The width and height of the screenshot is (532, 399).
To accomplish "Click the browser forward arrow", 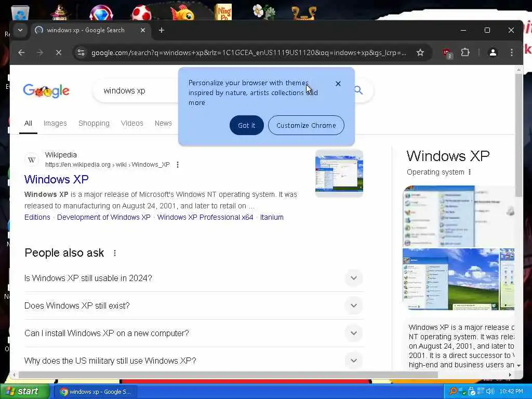I will coord(39,52).
